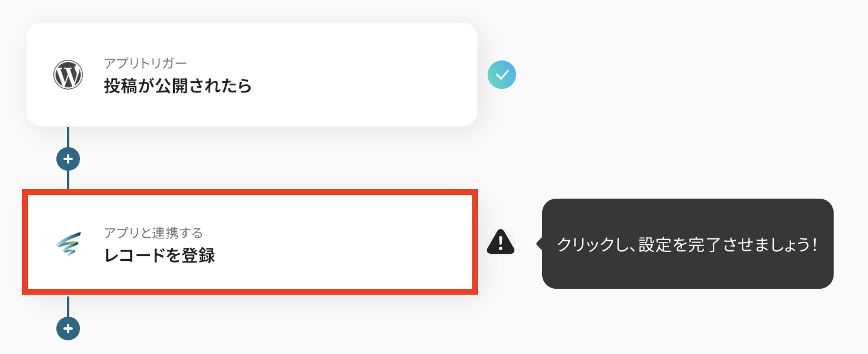Add a step with the plus button below レコードを登録
The image size is (868, 354).
tap(68, 328)
